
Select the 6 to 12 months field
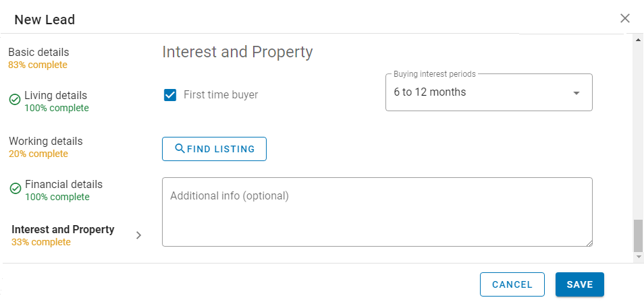click(x=489, y=92)
